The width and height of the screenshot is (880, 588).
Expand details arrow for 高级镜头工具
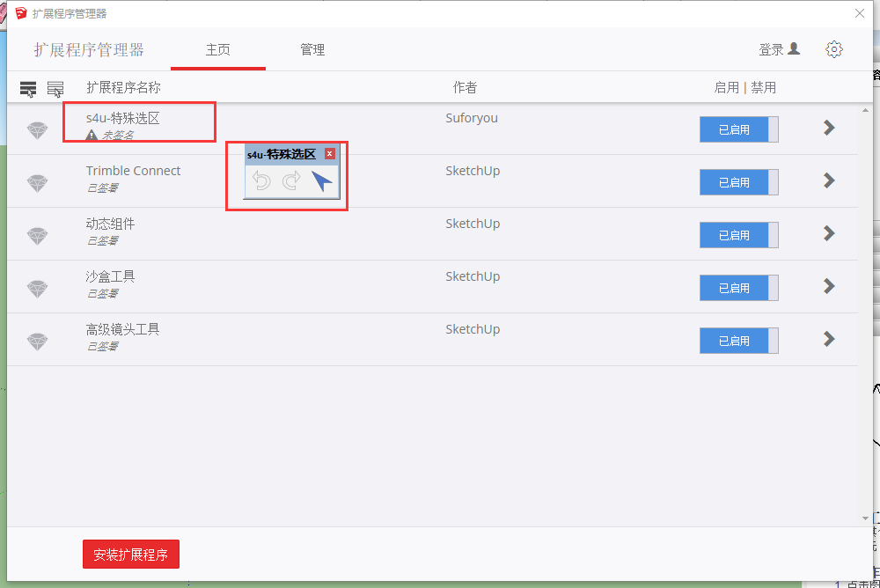point(828,339)
